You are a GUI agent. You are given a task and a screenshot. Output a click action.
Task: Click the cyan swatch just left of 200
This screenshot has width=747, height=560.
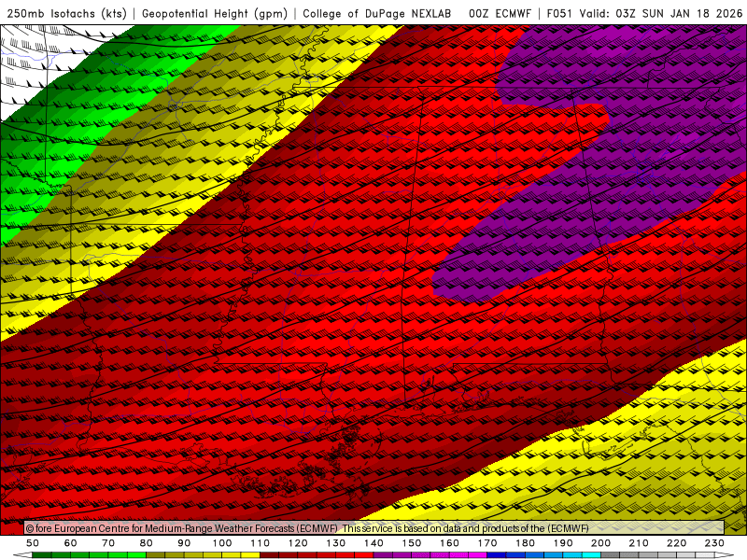coord(592,555)
